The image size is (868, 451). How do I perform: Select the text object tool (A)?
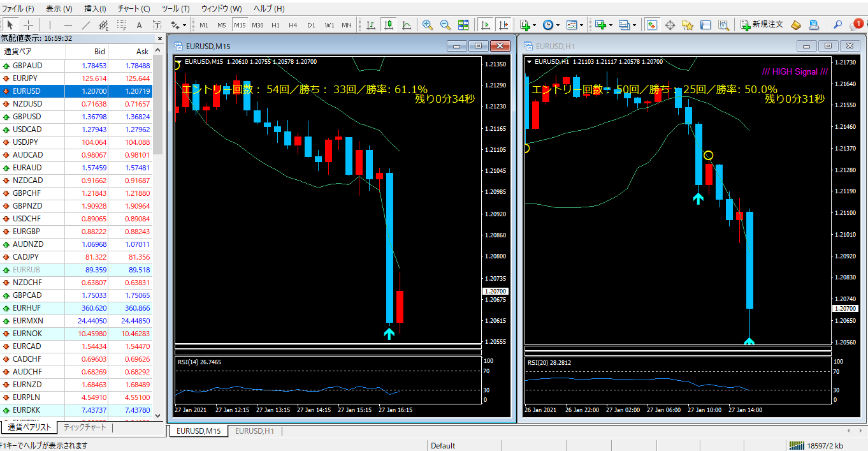pos(139,25)
